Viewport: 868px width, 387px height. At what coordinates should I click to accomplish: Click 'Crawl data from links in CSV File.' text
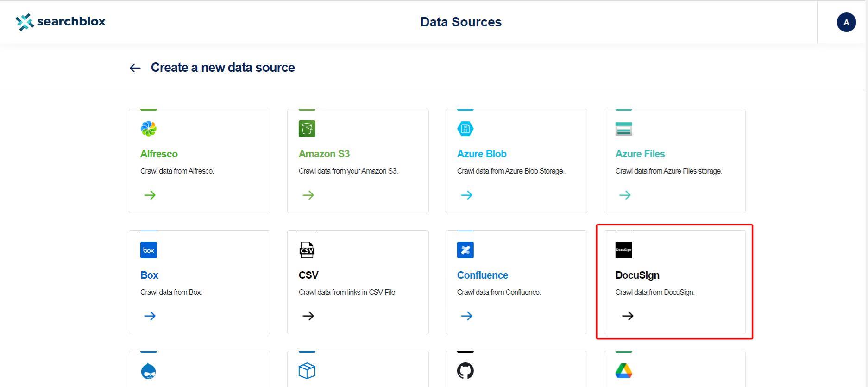point(348,293)
